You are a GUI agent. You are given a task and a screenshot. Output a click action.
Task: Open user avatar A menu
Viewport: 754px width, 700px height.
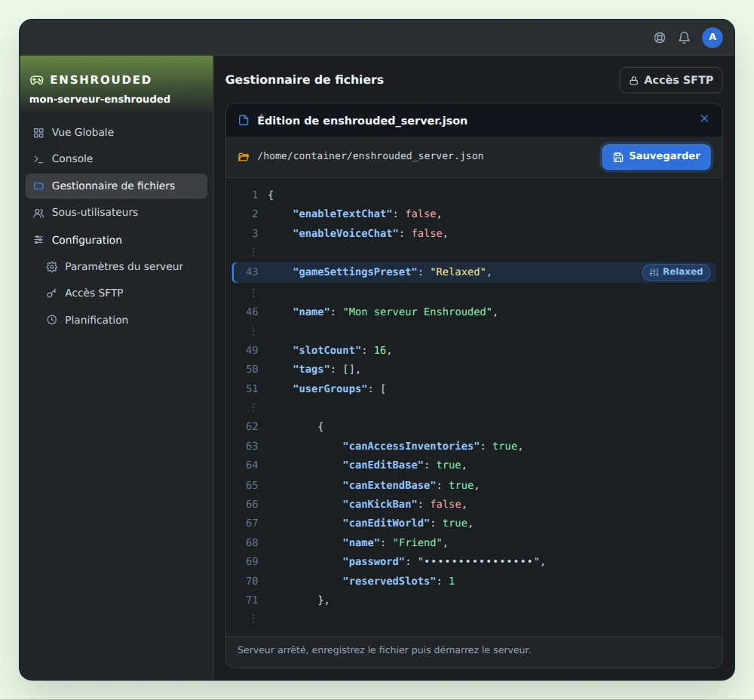click(x=713, y=38)
